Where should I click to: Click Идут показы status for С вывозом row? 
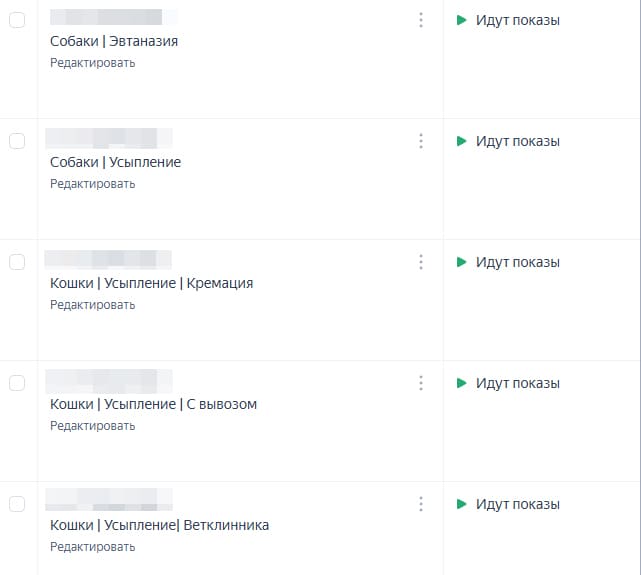click(517, 383)
